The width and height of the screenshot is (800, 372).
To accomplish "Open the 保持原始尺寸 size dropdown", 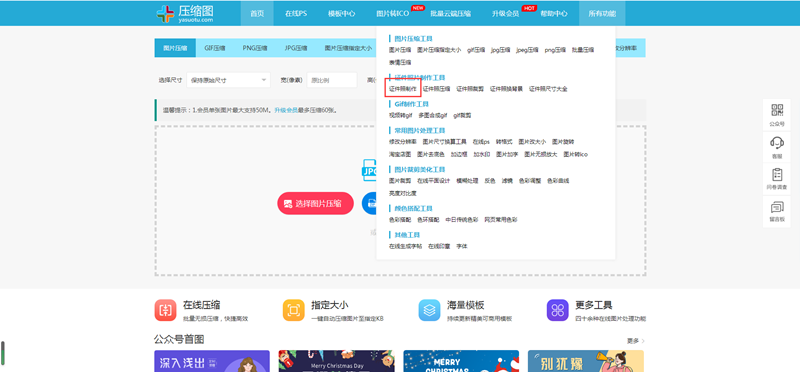I will point(228,80).
